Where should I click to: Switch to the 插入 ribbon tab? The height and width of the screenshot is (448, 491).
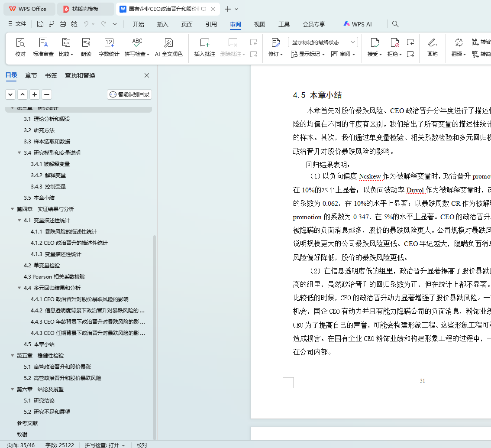[x=162, y=24]
